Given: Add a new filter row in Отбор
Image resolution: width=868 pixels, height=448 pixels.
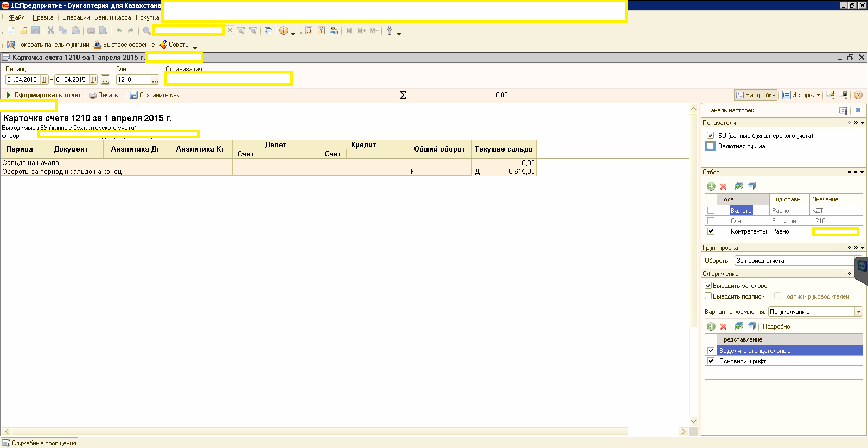Looking at the screenshot, I should pos(711,186).
